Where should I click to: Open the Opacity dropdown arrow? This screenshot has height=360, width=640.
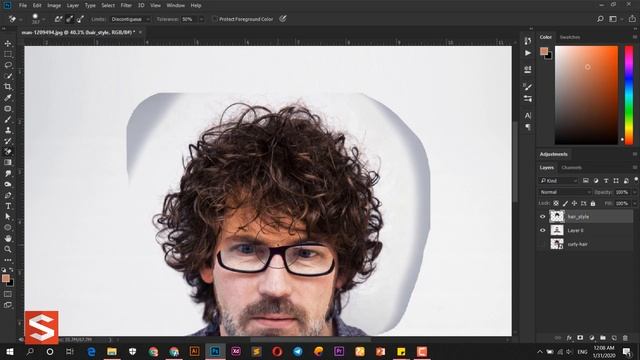coord(634,192)
